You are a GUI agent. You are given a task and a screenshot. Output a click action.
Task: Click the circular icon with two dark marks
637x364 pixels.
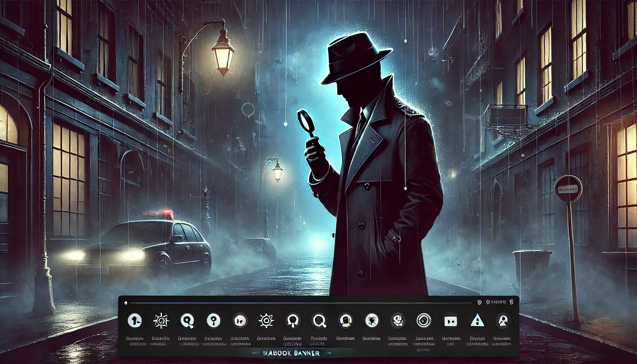239,321
